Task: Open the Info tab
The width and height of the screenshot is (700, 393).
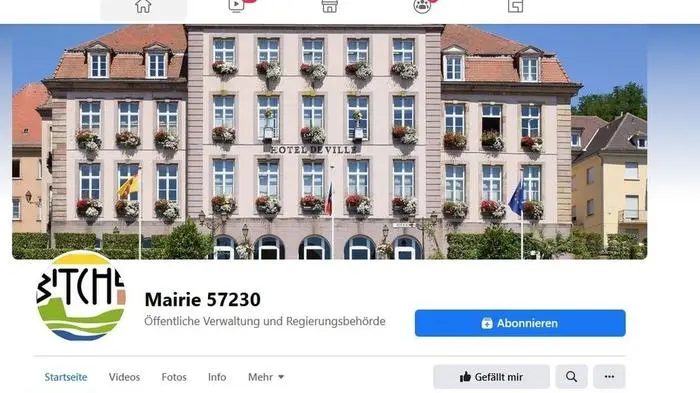Action: pyautogui.click(x=217, y=377)
